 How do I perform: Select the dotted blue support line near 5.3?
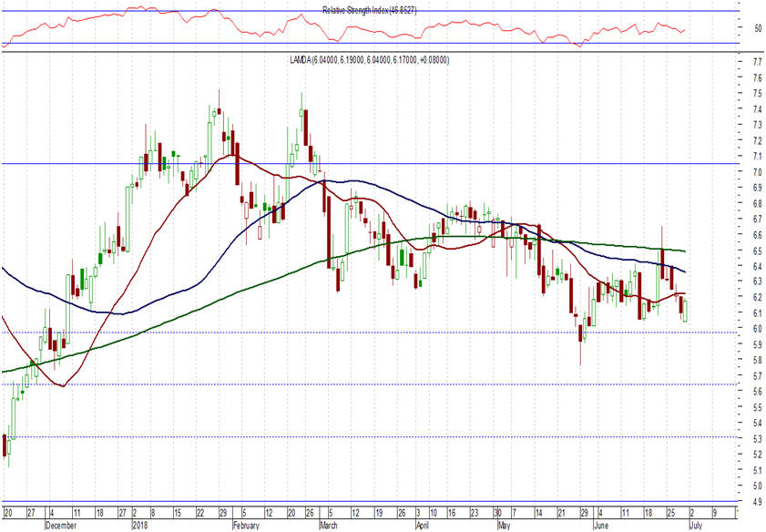[x=371, y=436]
